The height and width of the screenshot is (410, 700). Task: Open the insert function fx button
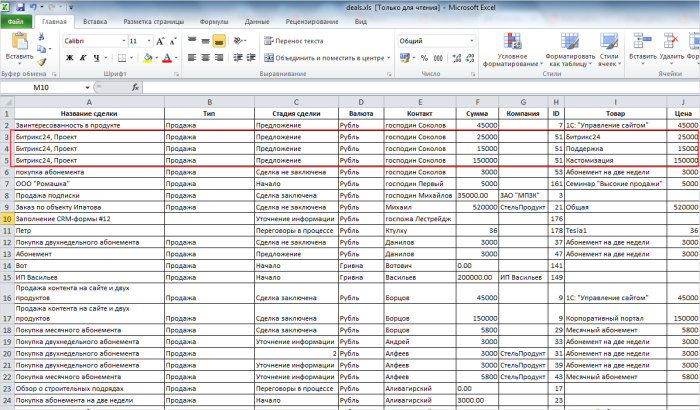point(135,88)
